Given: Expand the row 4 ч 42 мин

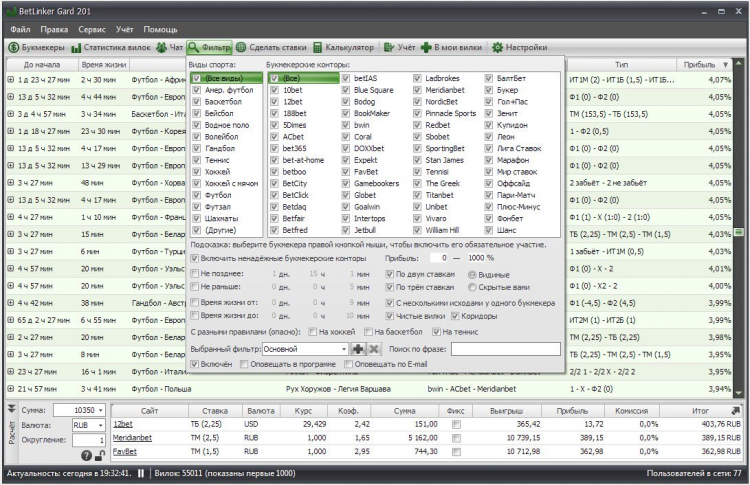Looking at the screenshot, I should click(11, 303).
